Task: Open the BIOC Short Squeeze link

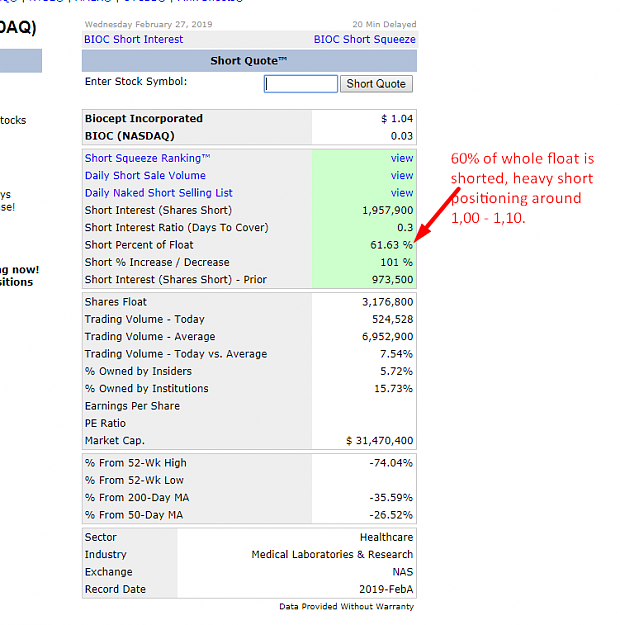Action: click(364, 39)
